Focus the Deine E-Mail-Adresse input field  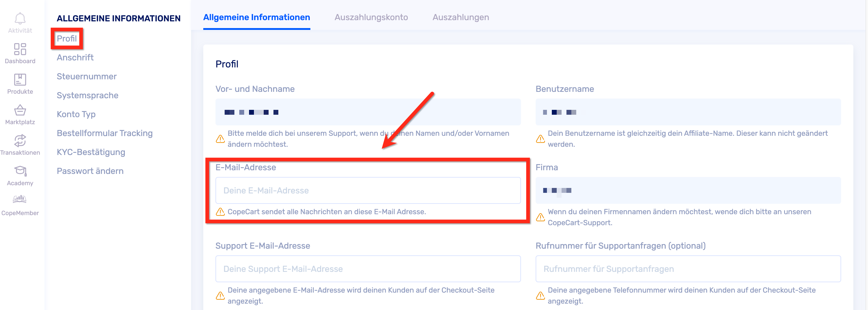pos(368,190)
